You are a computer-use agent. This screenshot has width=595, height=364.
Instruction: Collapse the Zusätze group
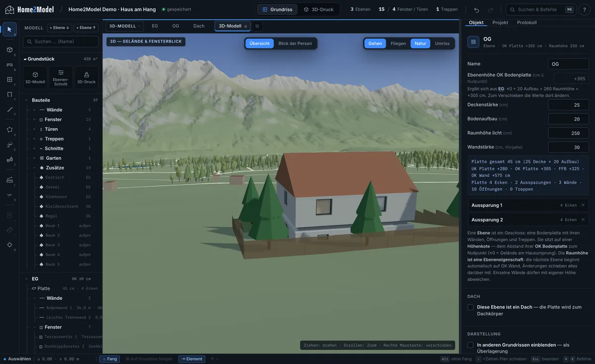[34, 168]
